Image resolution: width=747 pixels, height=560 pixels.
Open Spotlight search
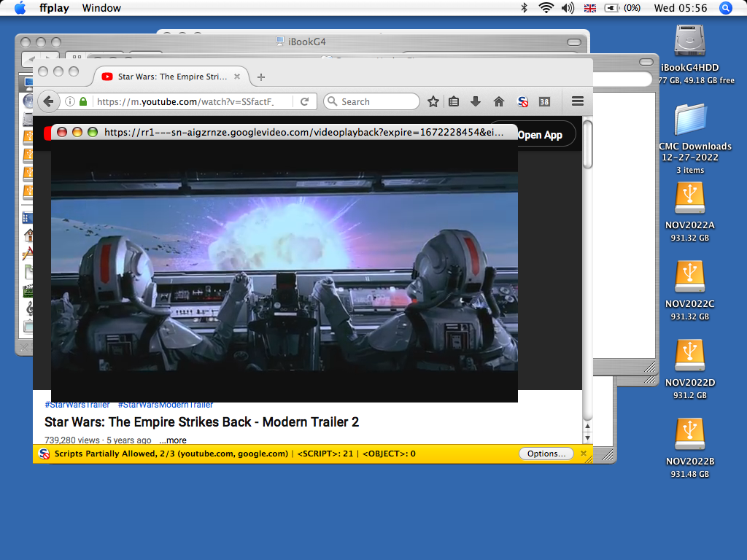point(726,8)
